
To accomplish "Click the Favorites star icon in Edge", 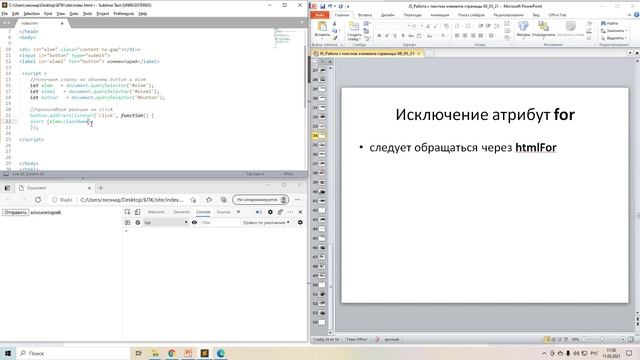I will pyautogui.click(x=209, y=200).
